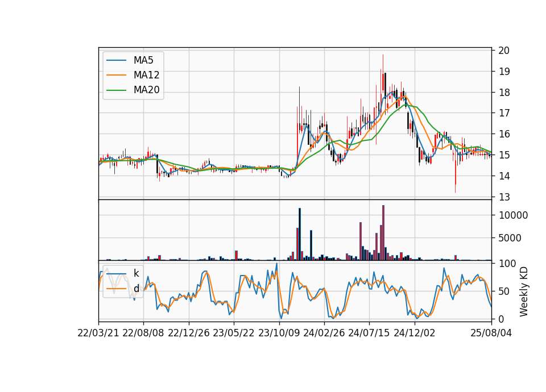Image resolution: width=546 pixels, height=392 pixels.
Task: Click the tallest volume bar near 24/08
Action: point(383,233)
